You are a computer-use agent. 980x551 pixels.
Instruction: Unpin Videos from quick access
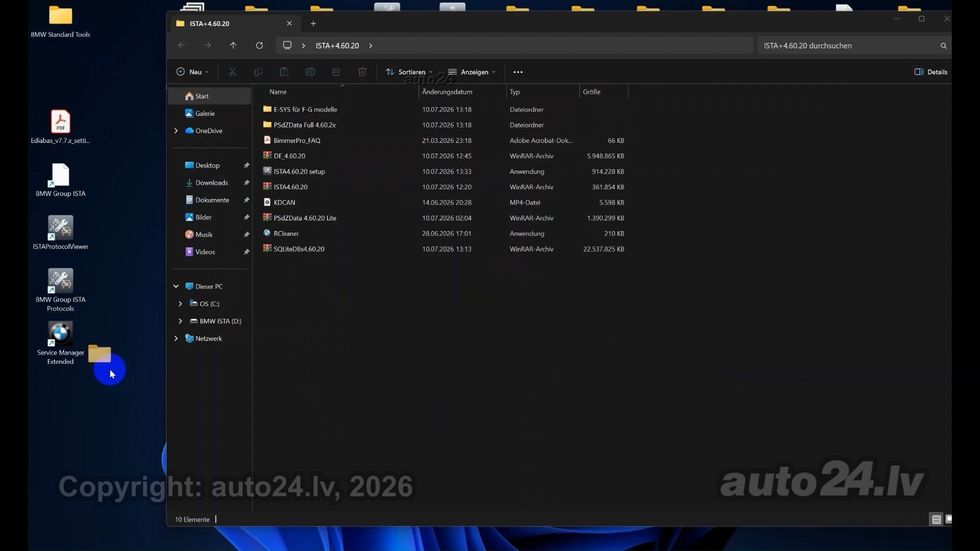(247, 252)
